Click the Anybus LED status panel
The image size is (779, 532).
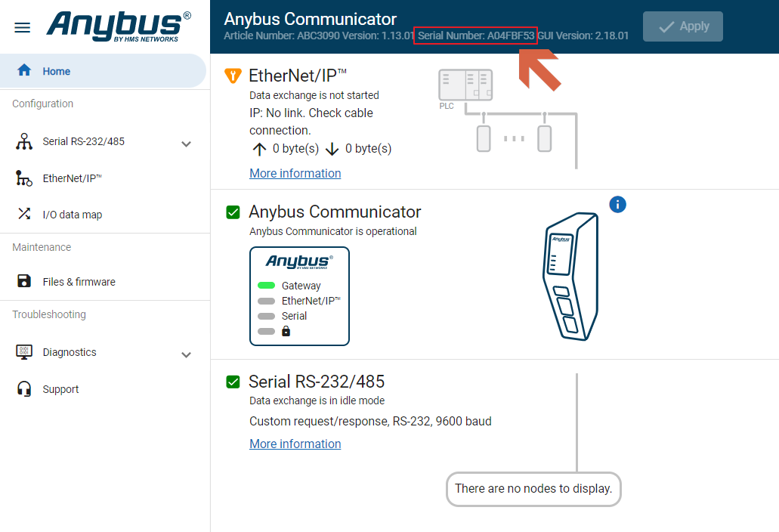coord(299,296)
